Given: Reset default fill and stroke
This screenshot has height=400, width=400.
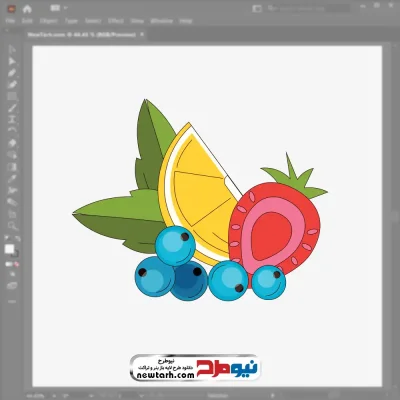Looking at the screenshot, I should (6, 239).
